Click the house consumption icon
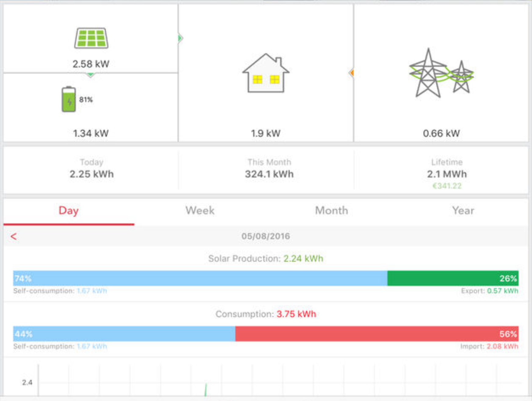This screenshot has width=532, height=401. tap(266, 73)
